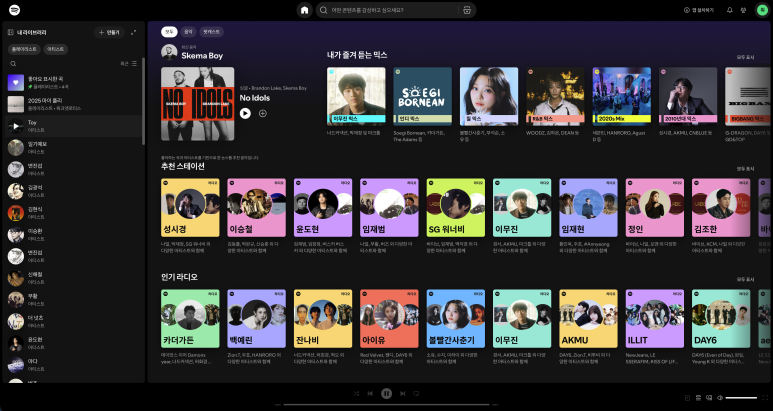Open the 만들기 create button
The height and width of the screenshot is (411, 773).
109,33
